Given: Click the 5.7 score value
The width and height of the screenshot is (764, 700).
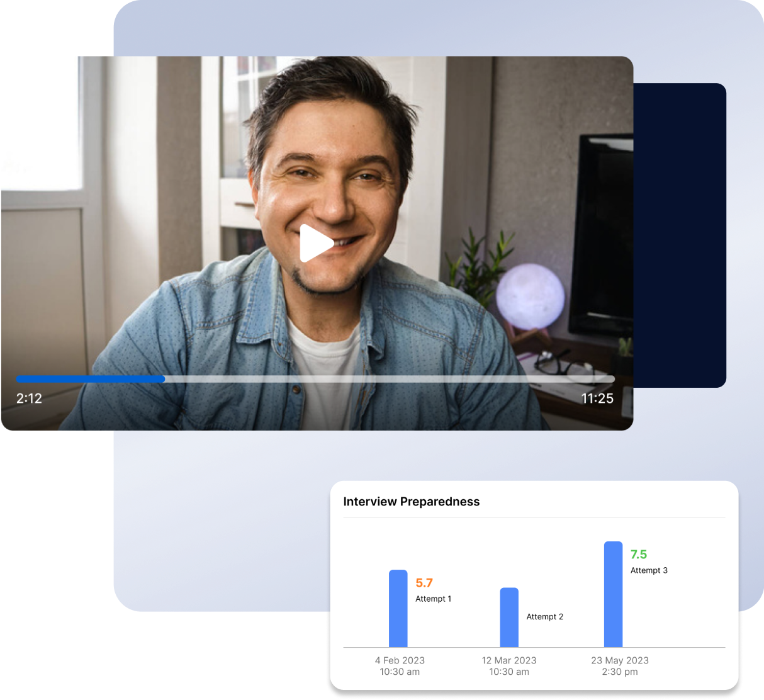Looking at the screenshot, I should [424, 583].
